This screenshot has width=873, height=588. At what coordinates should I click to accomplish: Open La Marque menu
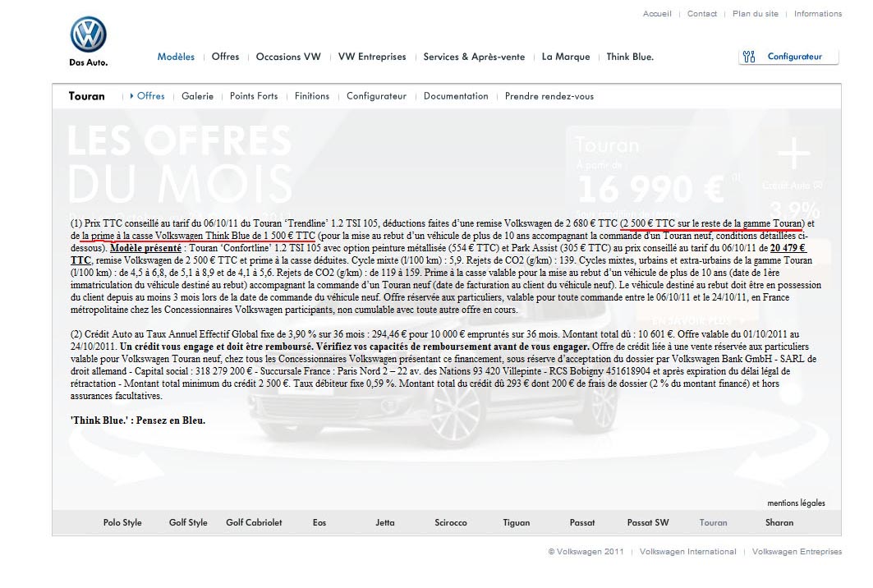[566, 57]
